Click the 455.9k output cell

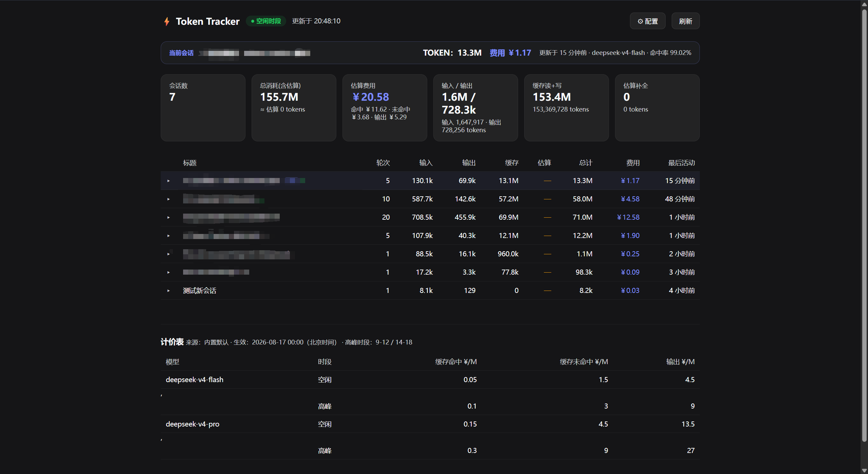(x=465, y=217)
